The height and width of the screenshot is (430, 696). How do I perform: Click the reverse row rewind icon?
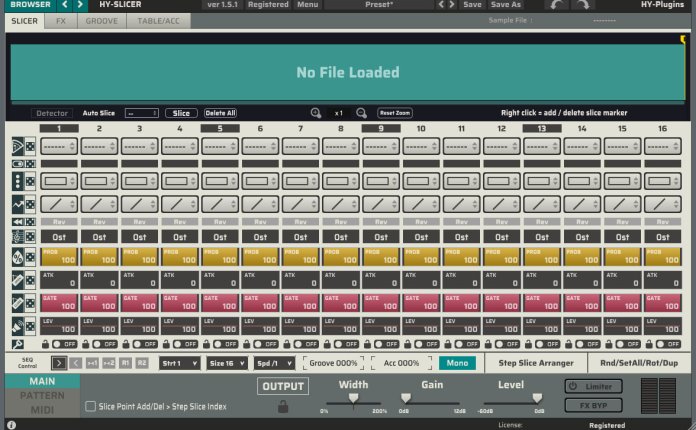17,222
